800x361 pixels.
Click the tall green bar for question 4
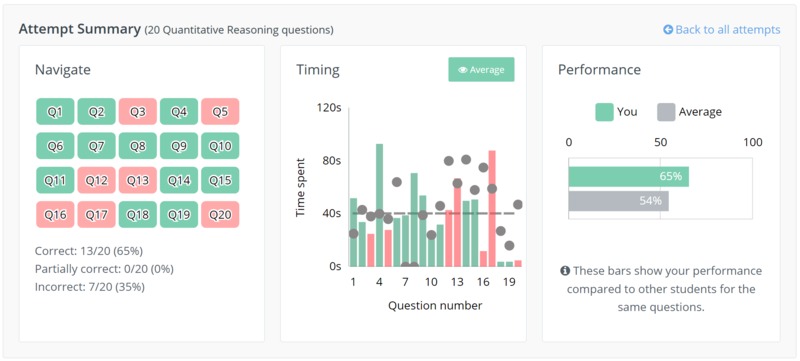[380, 205]
